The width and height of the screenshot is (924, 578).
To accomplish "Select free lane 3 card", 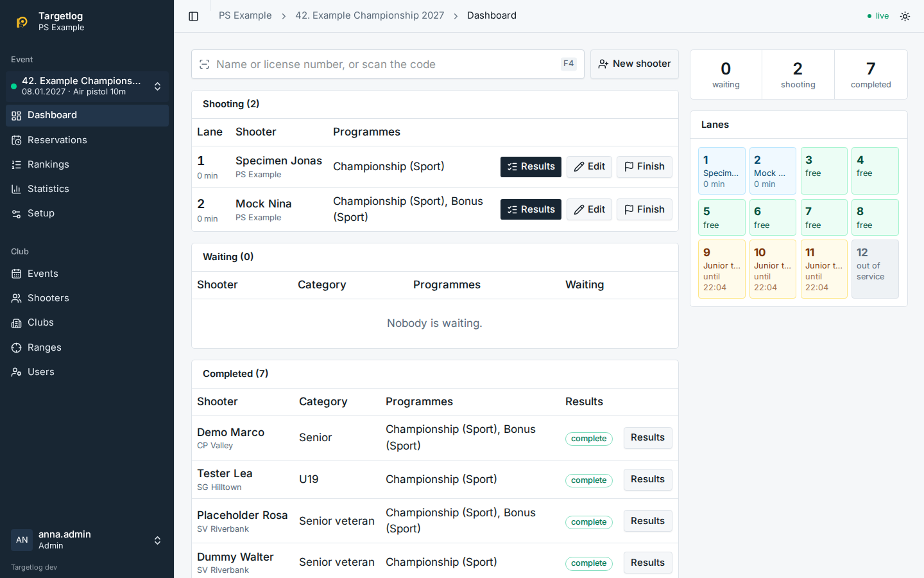I will (824, 171).
